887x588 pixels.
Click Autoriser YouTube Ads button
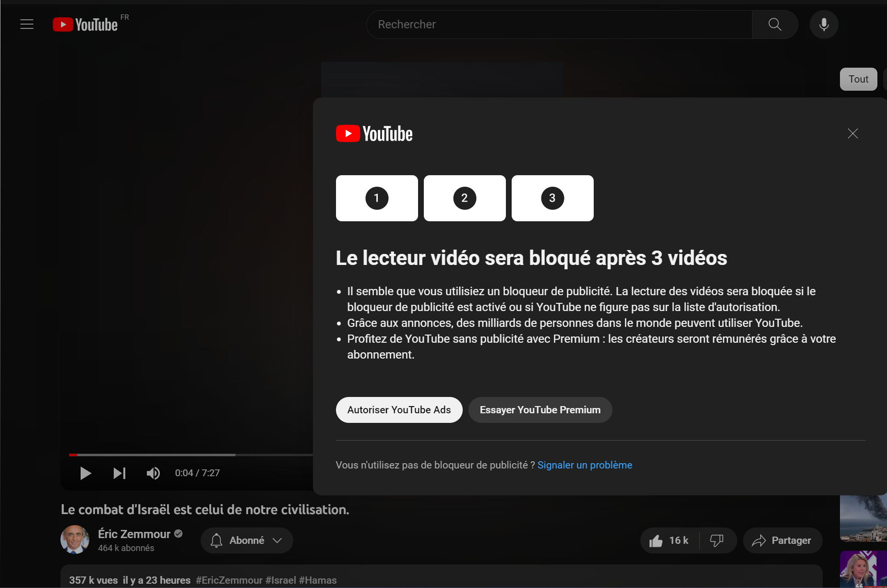point(399,410)
